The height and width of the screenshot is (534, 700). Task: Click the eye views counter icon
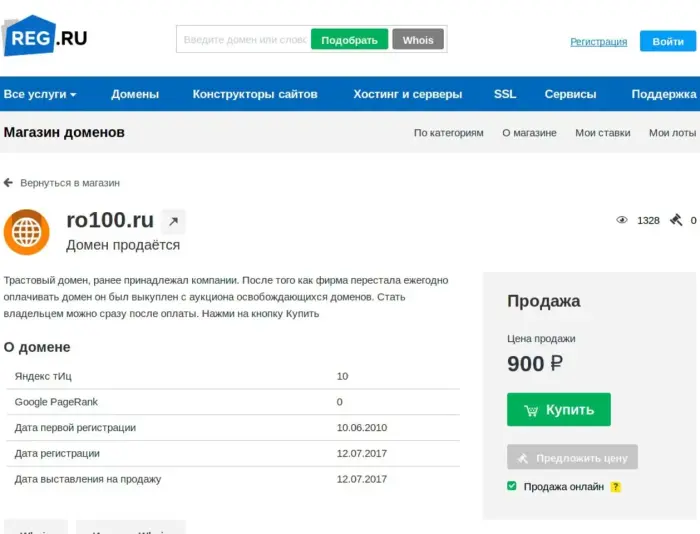[621, 220]
